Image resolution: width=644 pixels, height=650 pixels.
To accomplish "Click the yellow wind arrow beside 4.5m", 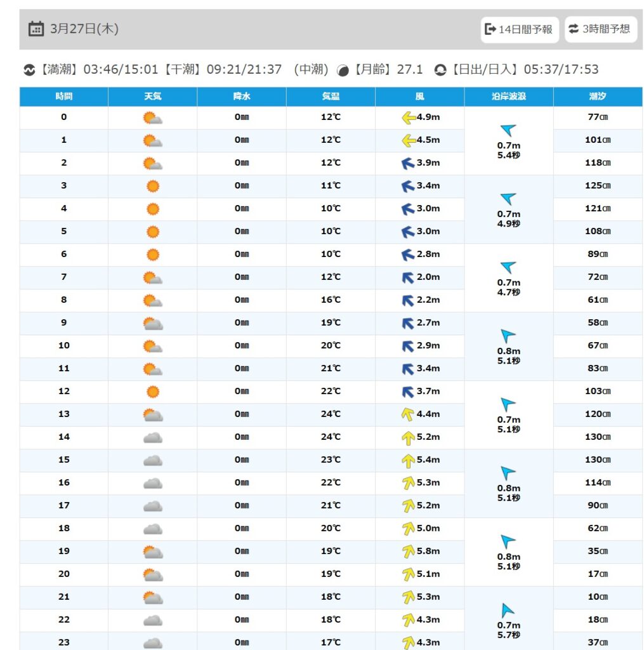I will pyautogui.click(x=409, y=140).
